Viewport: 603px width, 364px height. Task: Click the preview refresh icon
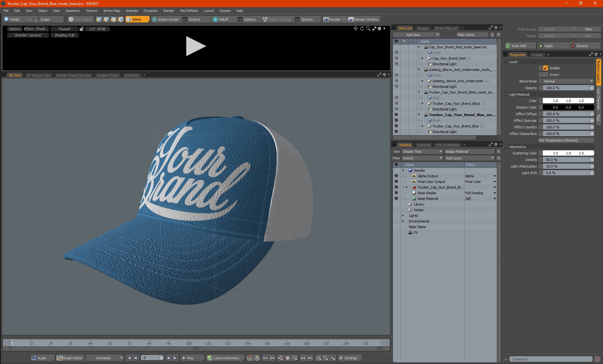coord(362,29)
